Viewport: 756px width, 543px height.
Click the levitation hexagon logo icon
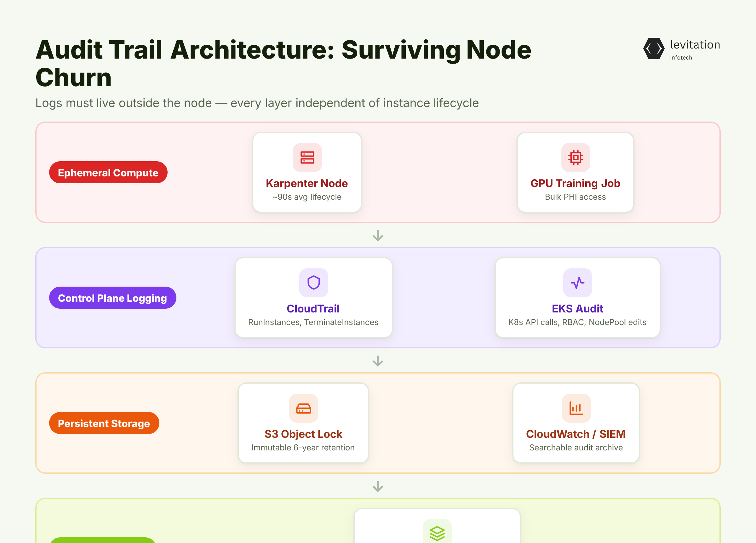click(654, 49)
